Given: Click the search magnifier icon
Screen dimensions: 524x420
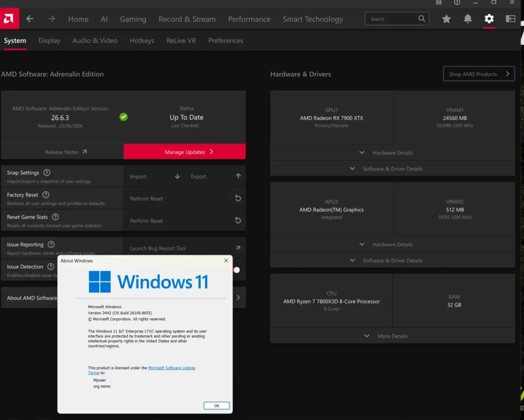Looking at the screenshot, I should tap(422, 19).
